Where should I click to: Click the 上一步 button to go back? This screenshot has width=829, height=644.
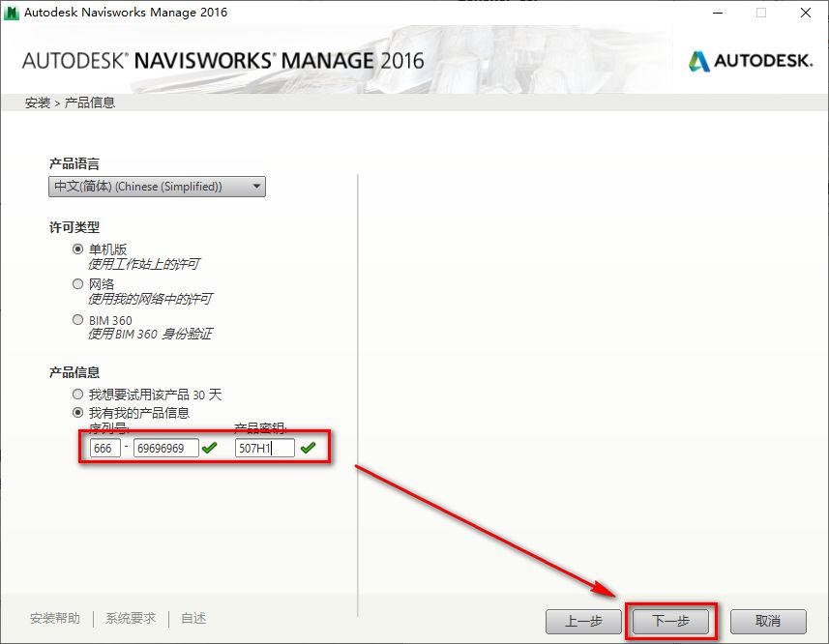pos(583,622)
